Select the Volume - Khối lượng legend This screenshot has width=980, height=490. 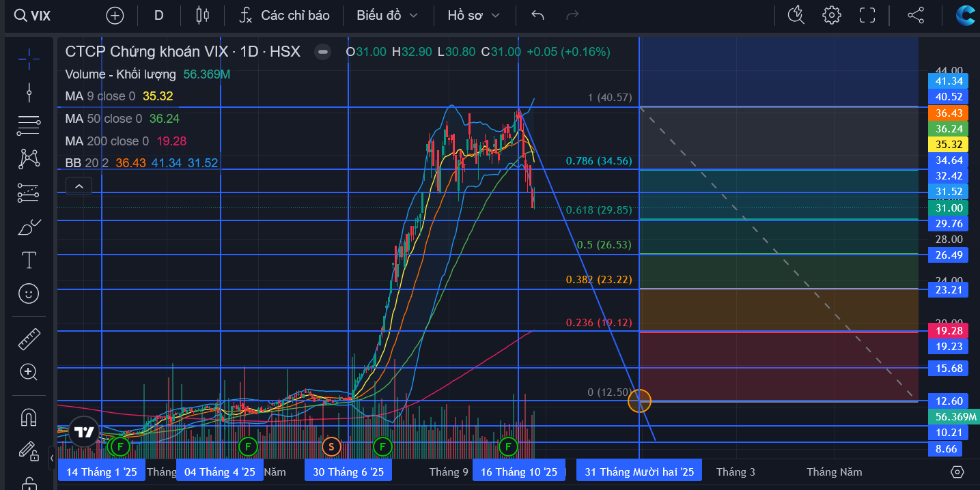[148, 74]
